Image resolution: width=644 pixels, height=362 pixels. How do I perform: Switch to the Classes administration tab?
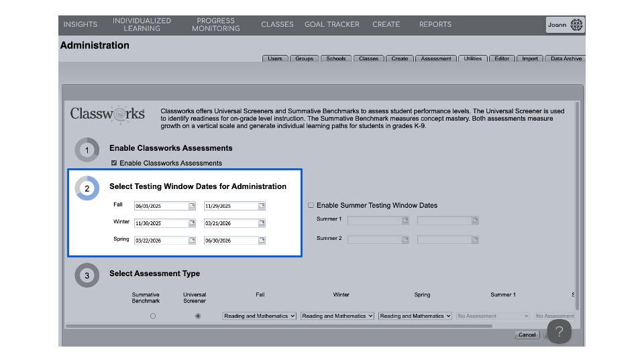[x=369, y=59]
